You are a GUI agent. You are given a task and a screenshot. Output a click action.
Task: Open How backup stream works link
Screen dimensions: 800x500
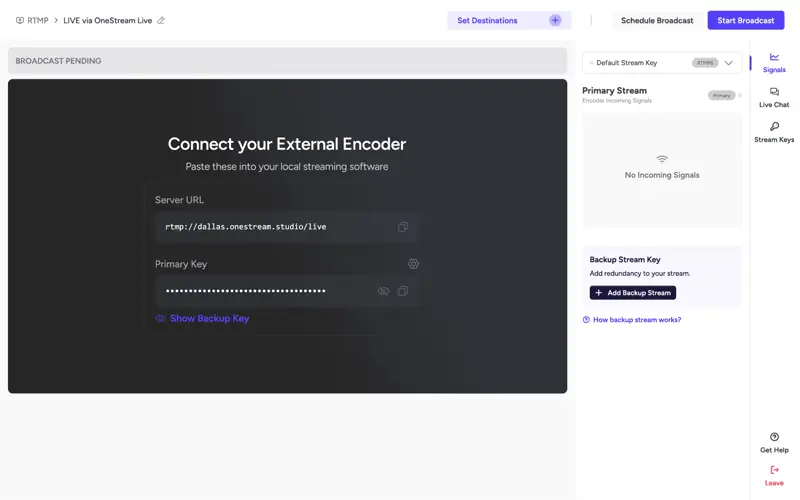[632, 320]
